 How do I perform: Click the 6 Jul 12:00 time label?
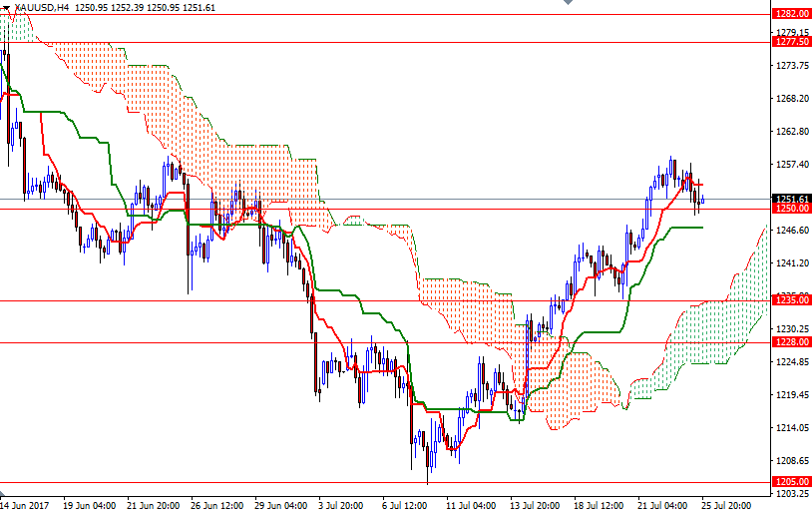[404, 505]
